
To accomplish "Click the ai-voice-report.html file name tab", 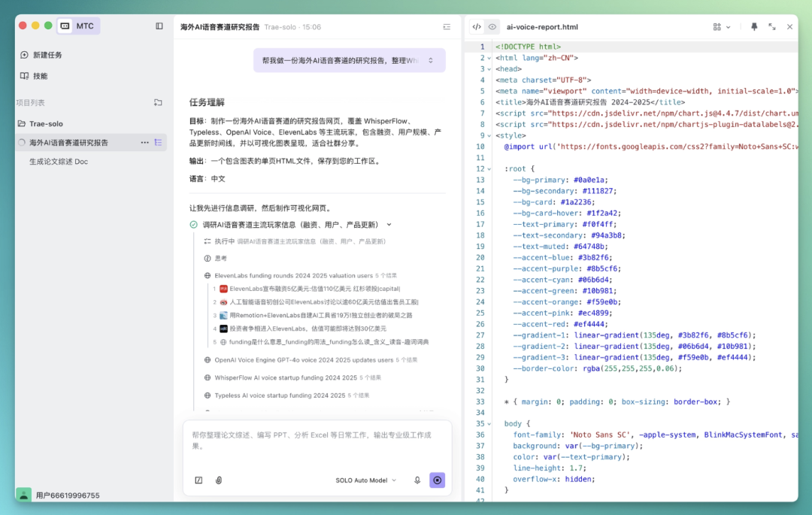I will pyautogui.click(x=542, y=27).
